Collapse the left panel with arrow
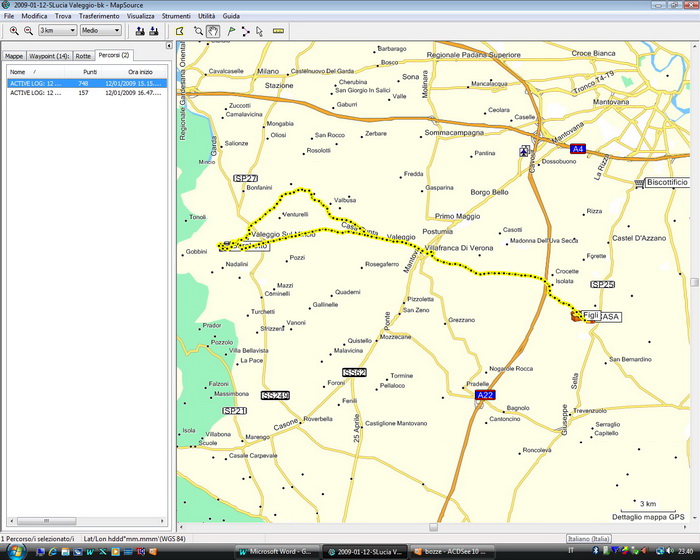 (x=169, y=45)
